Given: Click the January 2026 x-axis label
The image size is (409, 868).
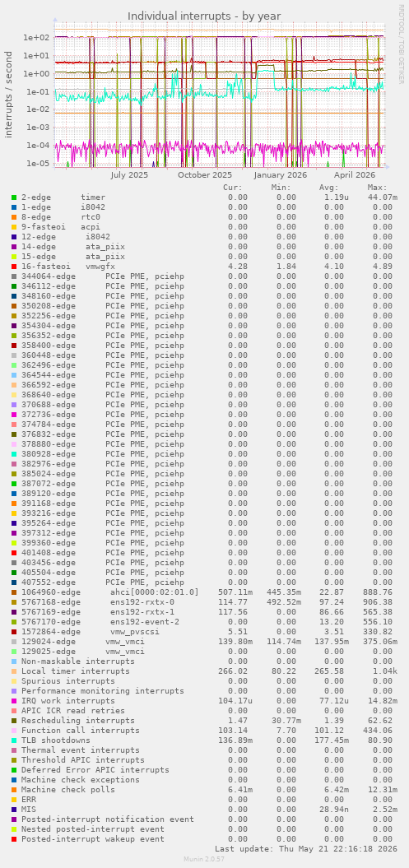Looking at the screenshot, I should click(x=281, y=175).
